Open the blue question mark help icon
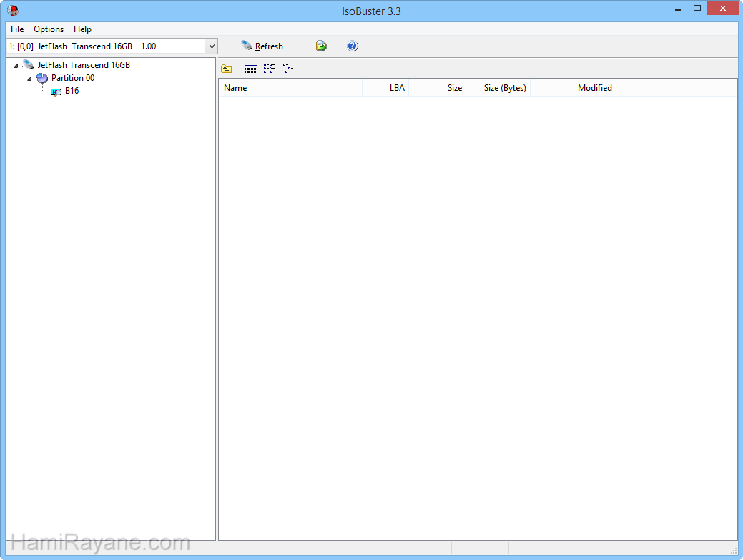This screenshot has width=743, height=560. coord(353,46)
